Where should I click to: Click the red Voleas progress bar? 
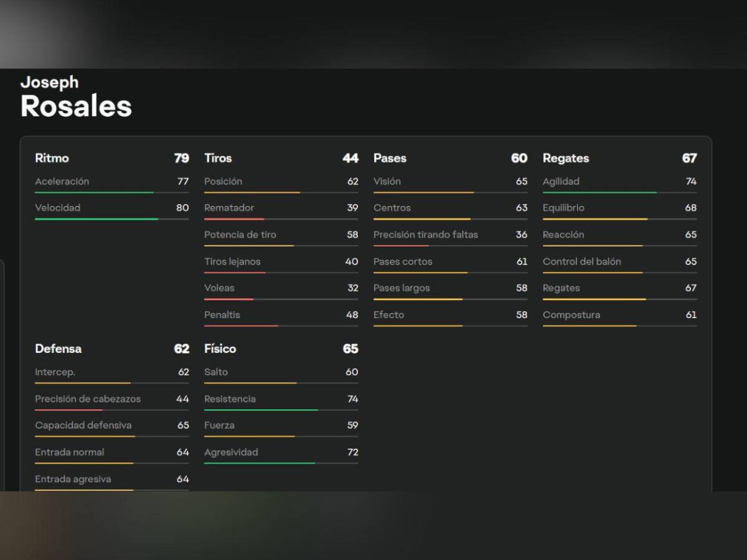pos(228,299)
